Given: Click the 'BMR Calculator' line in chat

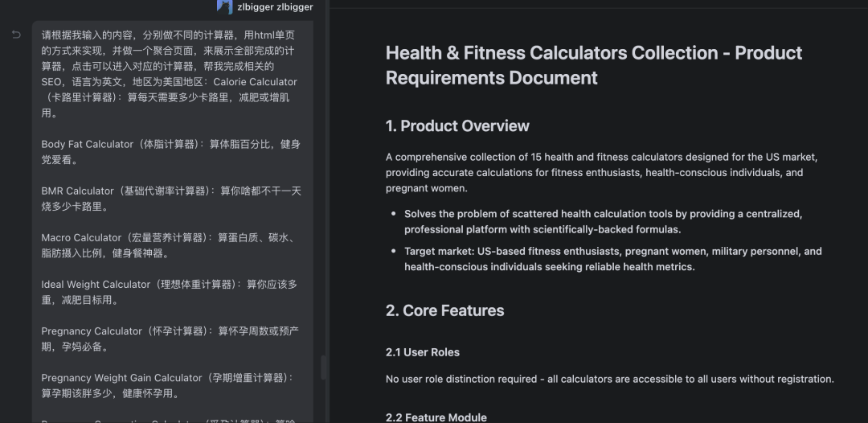Looking at the screenshot, I should 78,191.
